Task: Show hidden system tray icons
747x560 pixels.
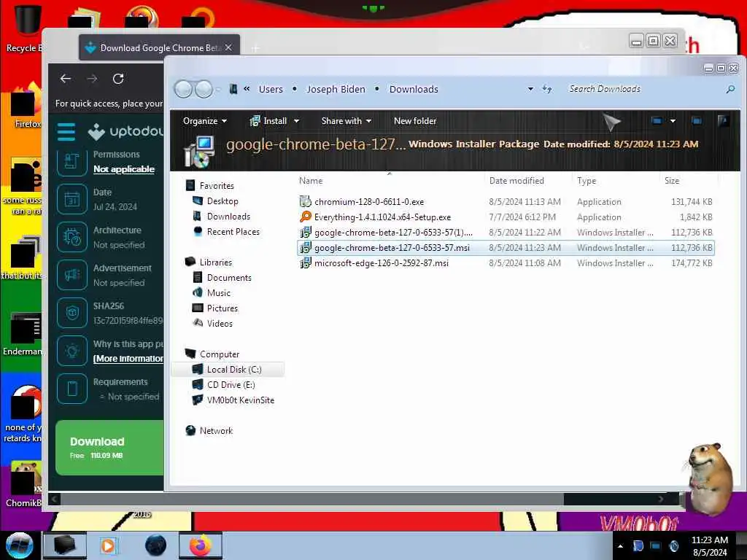Action: (620, 546)
